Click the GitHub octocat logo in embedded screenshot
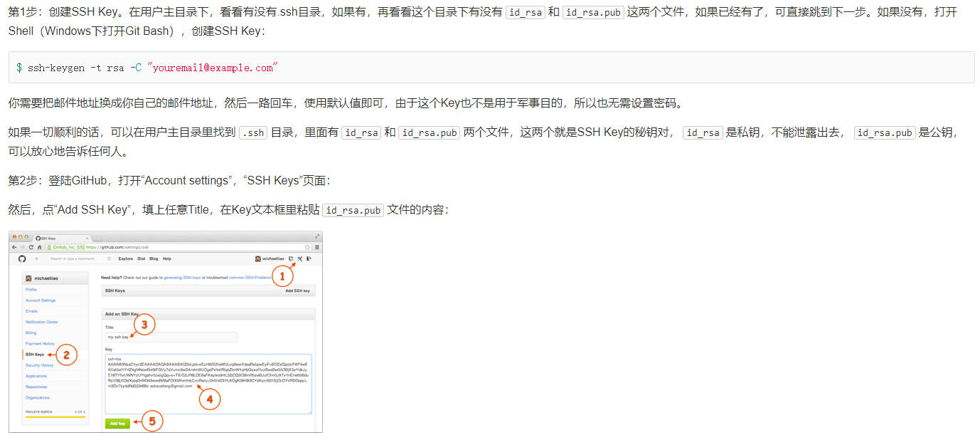 pyautogui.click(x=22, y=258)
